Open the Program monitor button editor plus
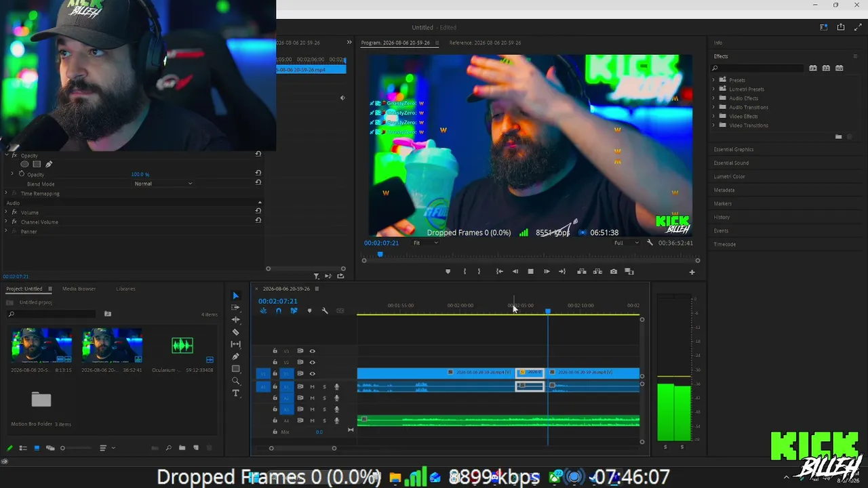 pyautogui.click(x=692, y=272)
